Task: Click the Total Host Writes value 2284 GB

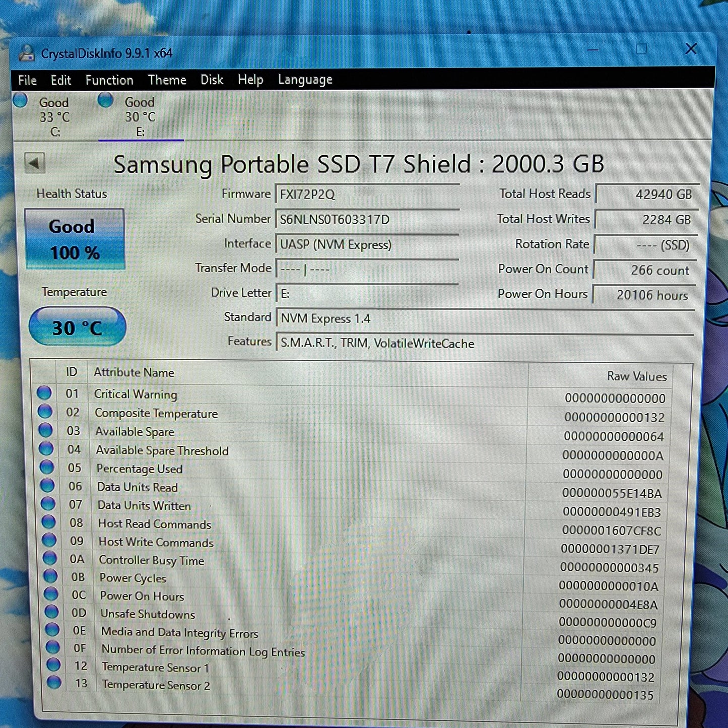Action: [x=646, y=220]
